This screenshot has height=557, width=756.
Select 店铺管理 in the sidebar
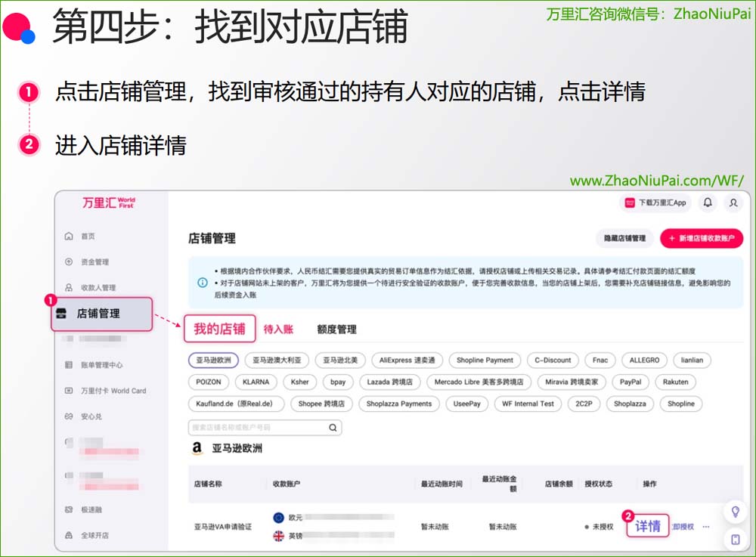click(x=102, y=314)
